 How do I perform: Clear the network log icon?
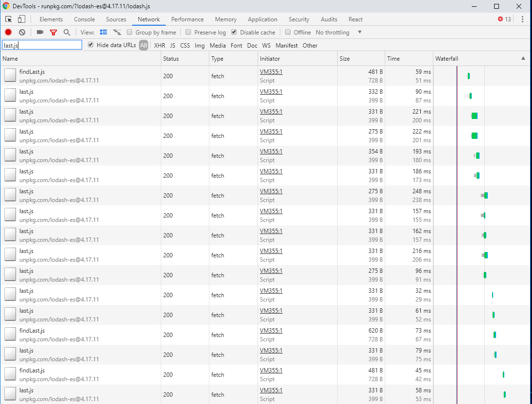click(x=22, y=32)
